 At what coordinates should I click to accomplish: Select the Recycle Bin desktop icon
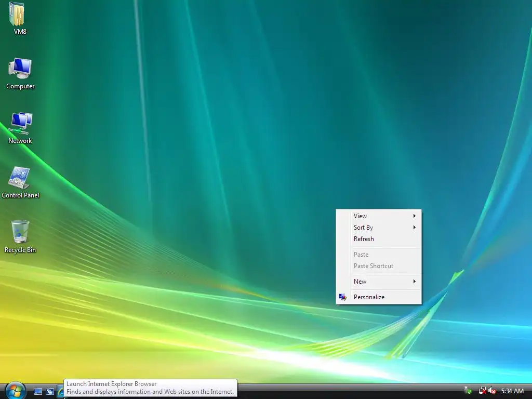pos(20,237)
